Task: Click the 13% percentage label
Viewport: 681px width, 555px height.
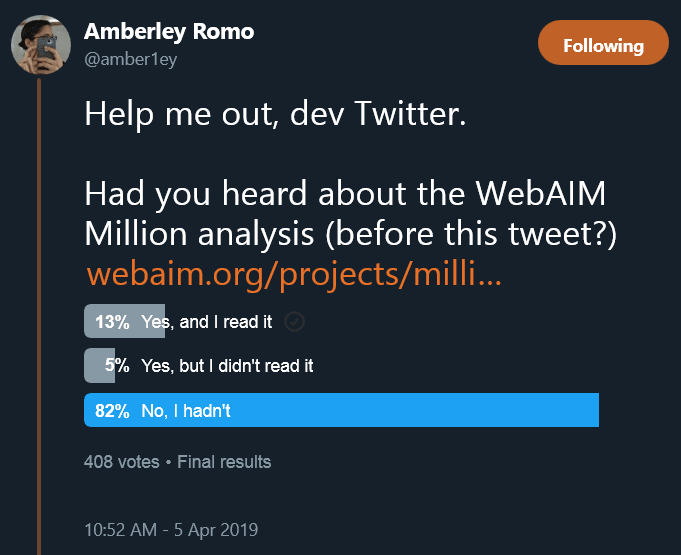Action: pyautogui.click(x=112, y=322)
